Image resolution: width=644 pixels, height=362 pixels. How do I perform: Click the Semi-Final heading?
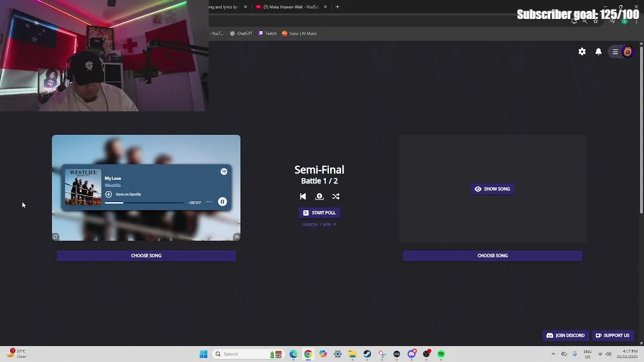point(319,170)
